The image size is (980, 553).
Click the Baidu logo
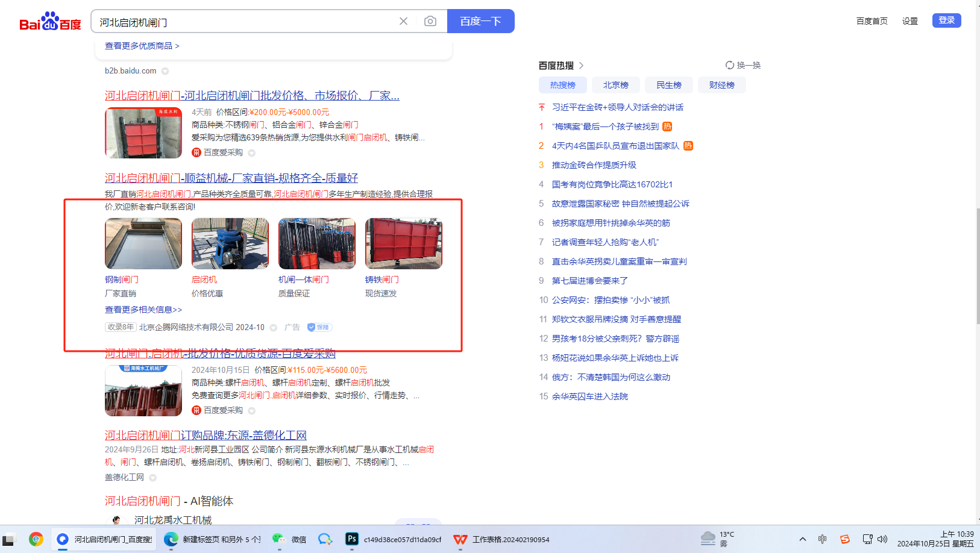(x=50, y=21)
